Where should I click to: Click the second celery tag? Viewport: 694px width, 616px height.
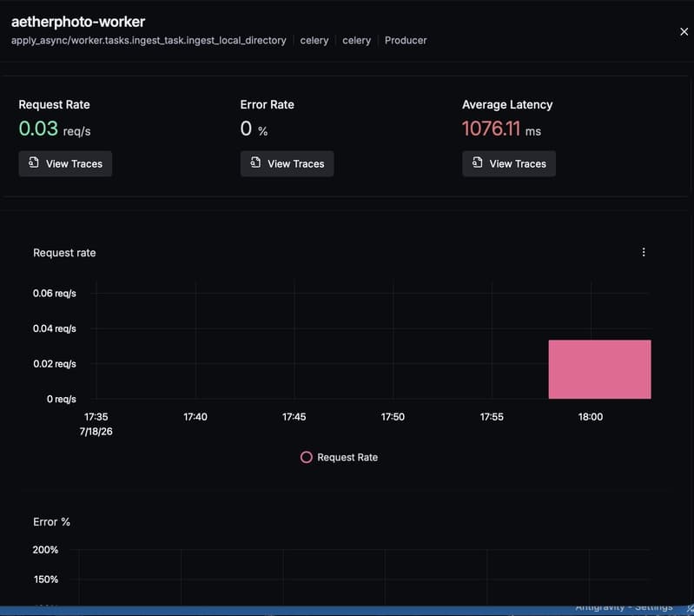pyautogui.click(x=356, y=40)
